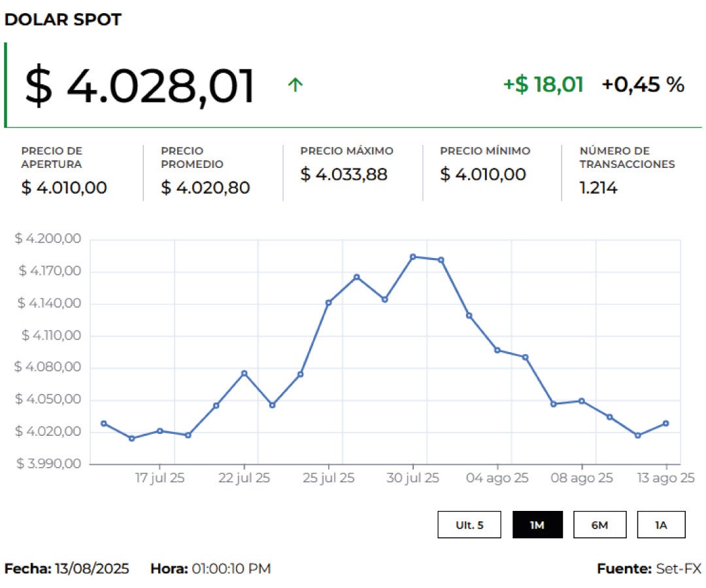Image resolution: width=706 pixels, height=588 pixels.
Task: Click the +0,45 % percentage change
Action: [x=643, y=84]
